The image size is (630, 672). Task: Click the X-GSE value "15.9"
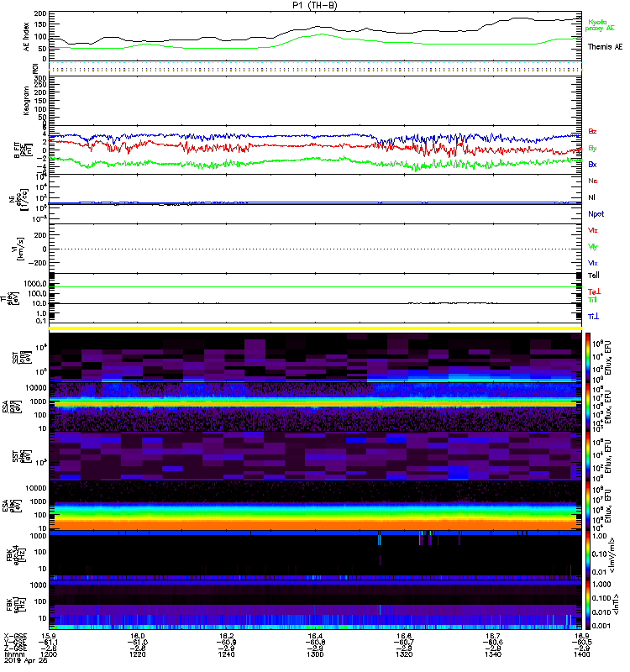click(x=49, y=636)
